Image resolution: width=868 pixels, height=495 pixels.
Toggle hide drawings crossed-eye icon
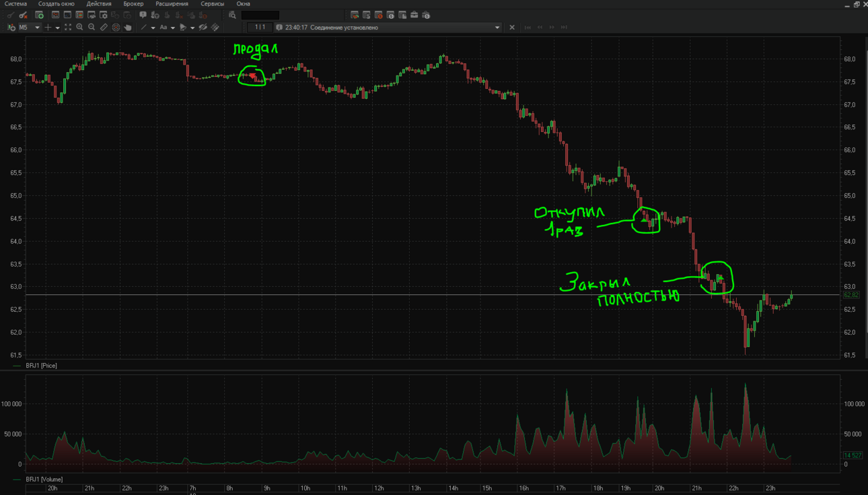pyautogui.click(x=203, y=28)
